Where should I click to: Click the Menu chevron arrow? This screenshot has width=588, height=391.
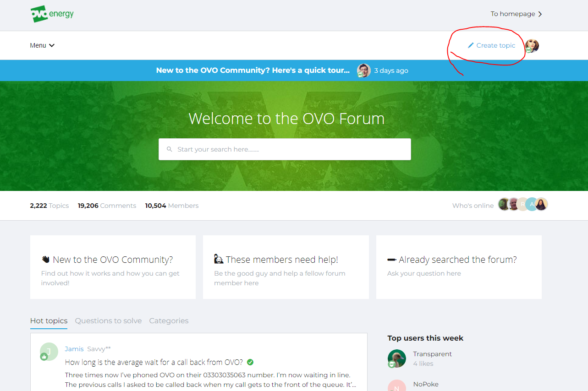[x=52, y=45]
